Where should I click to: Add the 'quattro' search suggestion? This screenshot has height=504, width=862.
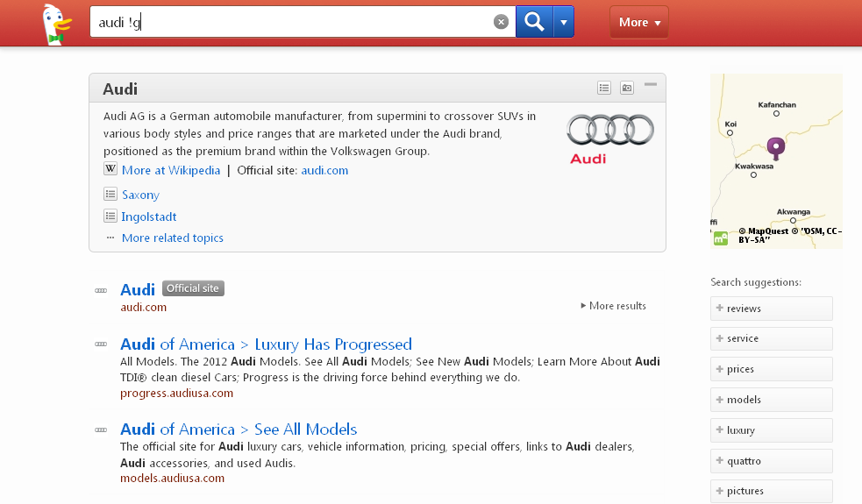pyautogui.click(x=772, y=461)
